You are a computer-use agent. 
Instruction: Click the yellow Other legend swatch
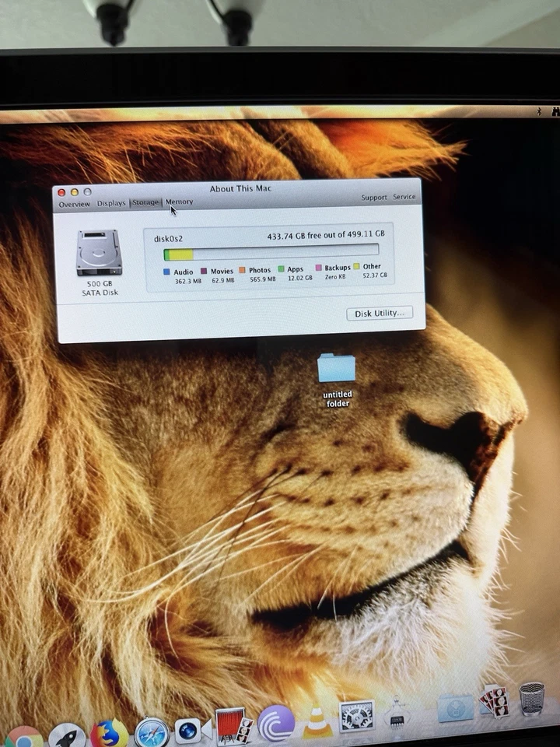coord(356,266)
